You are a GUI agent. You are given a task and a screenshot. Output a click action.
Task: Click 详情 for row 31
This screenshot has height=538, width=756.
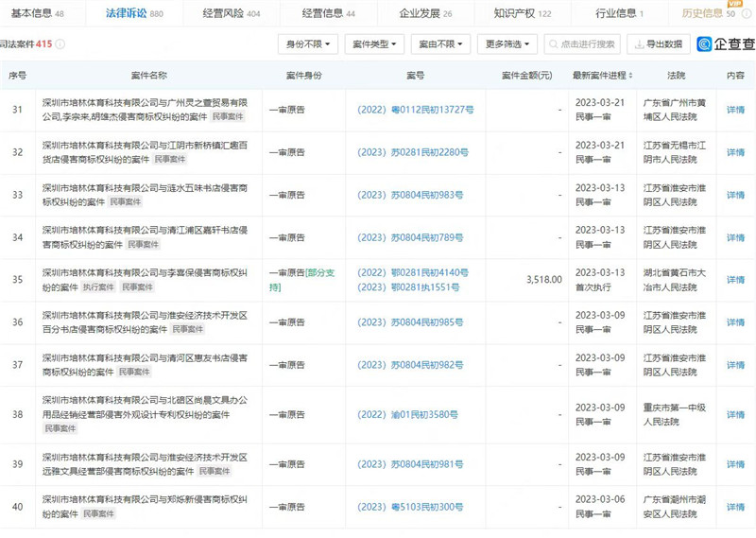[735, 110]
